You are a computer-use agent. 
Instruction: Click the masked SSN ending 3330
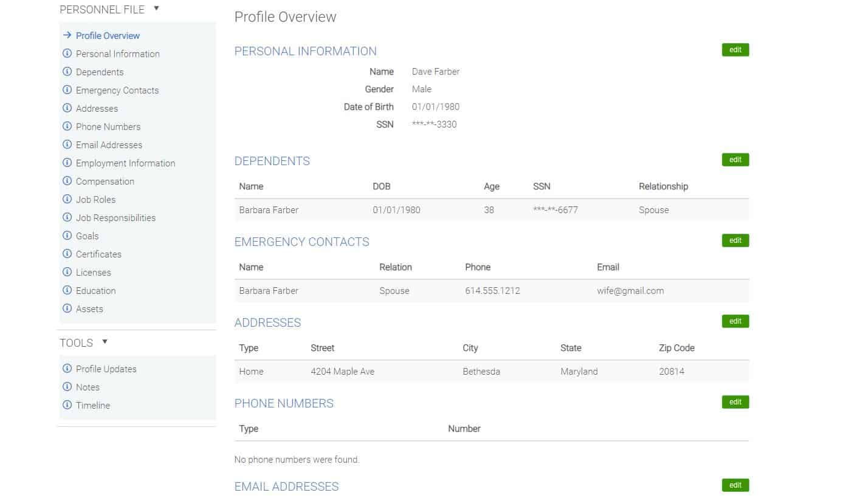(x=434, y=124)
